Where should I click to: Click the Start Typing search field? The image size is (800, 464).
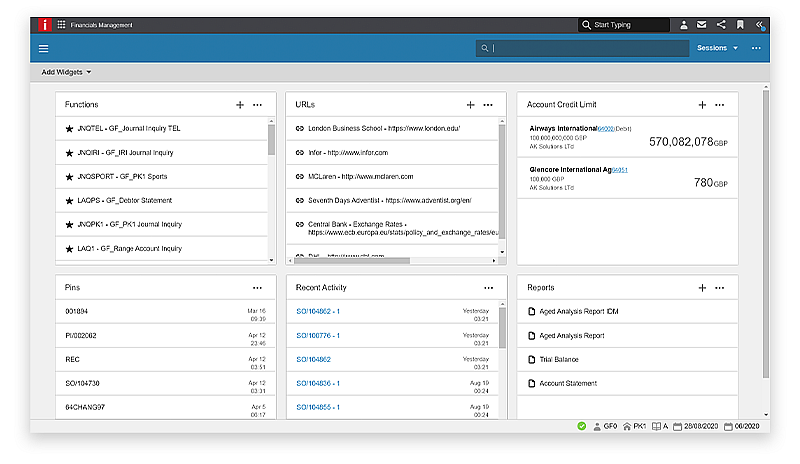point(624,24)
